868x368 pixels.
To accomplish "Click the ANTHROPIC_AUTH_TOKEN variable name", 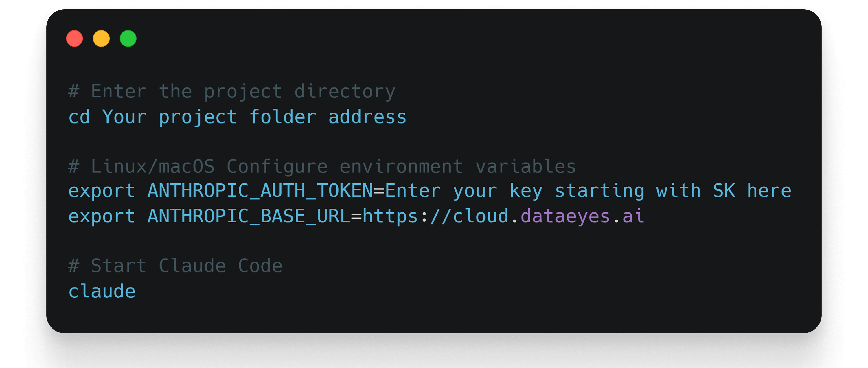I will point(260,191).
